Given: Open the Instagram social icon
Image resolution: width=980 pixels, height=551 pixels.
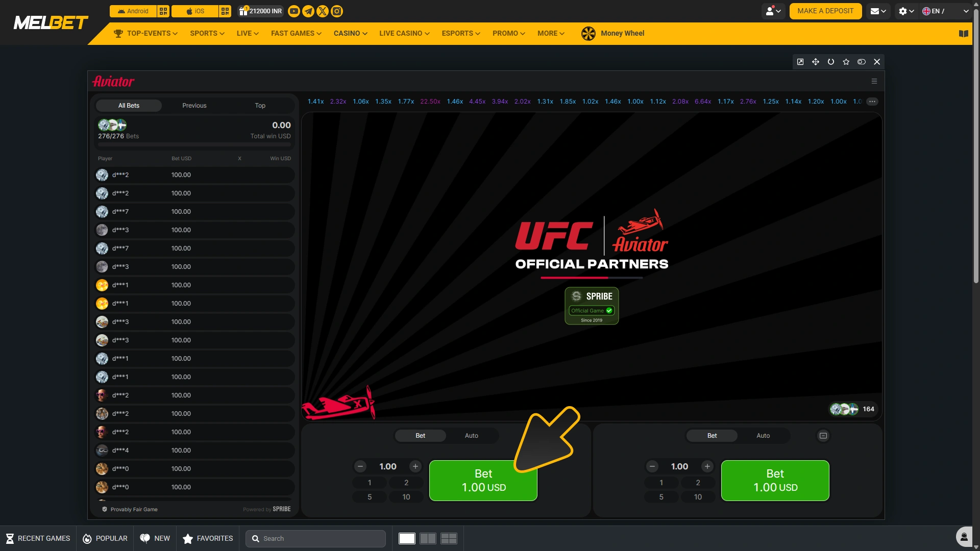Looking at the screenshot, I should pos(337,11).
